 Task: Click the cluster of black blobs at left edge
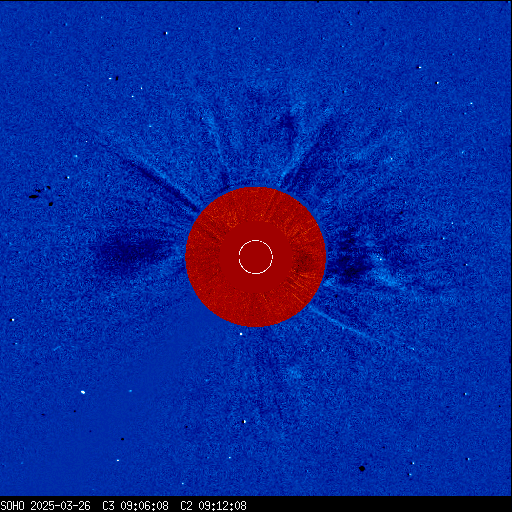click(x=41, y=195)
